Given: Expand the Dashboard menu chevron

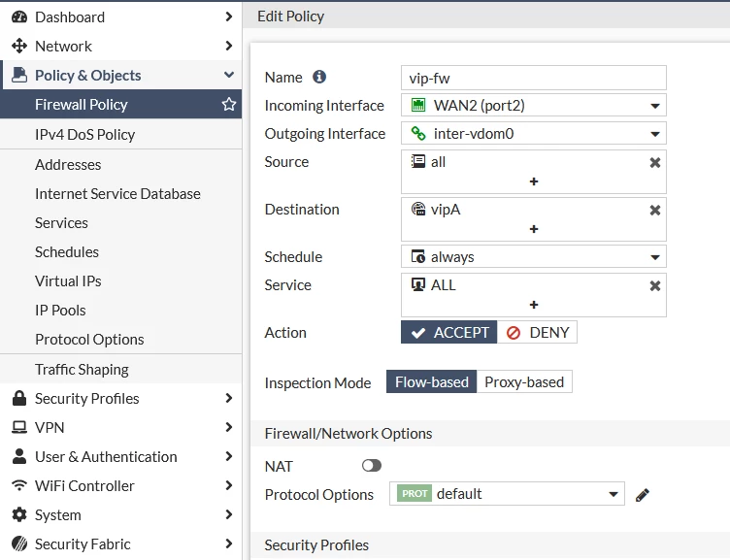Looking at the screenshot, I should [x=228, y=16].
